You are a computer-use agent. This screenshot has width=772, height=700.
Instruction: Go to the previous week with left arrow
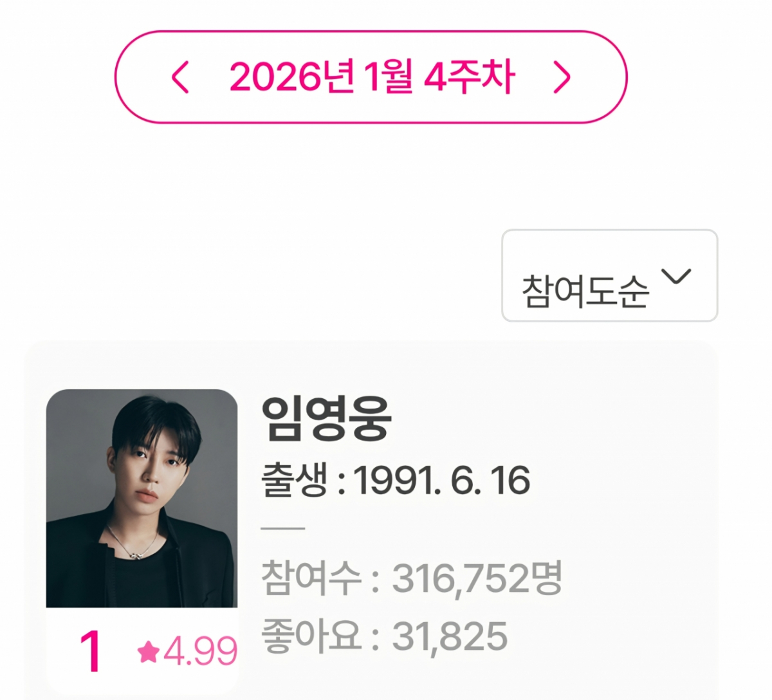coord(181,77)
